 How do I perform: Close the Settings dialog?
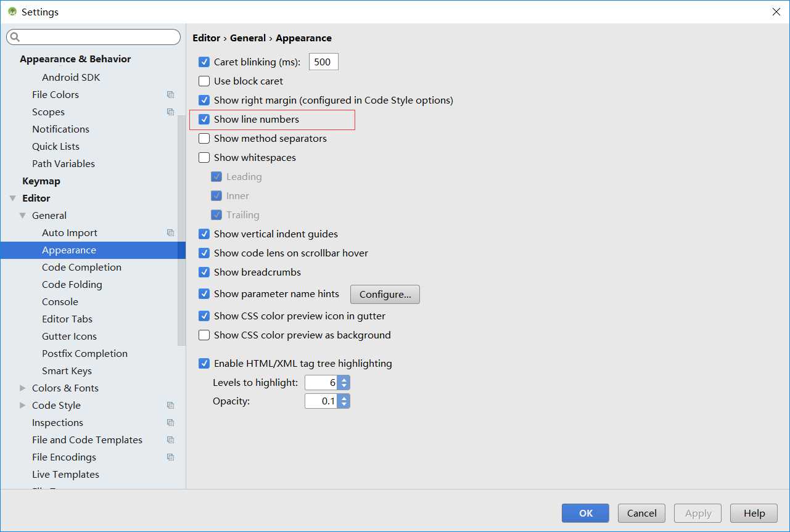click(776, 12)
